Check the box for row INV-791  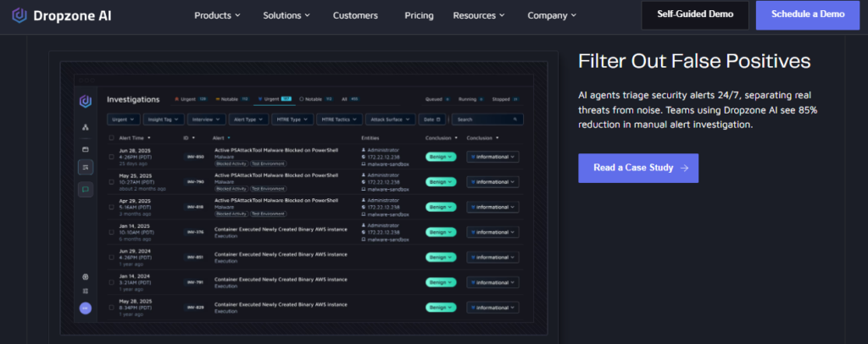click(111, 283)
